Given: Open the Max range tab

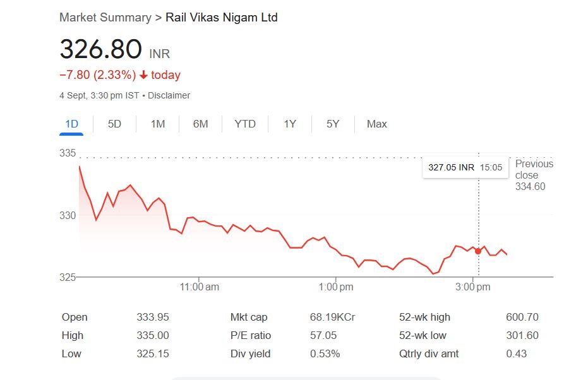Looking at the screenshot, I should [376, 124].
